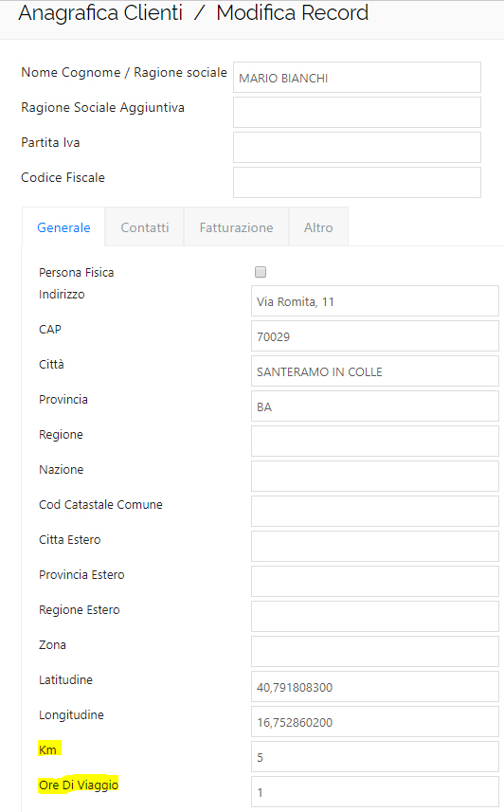Click the CAP field showing 70029
Image resolution: width=504 pixels, height=812 pixels.
coord(375,336)
